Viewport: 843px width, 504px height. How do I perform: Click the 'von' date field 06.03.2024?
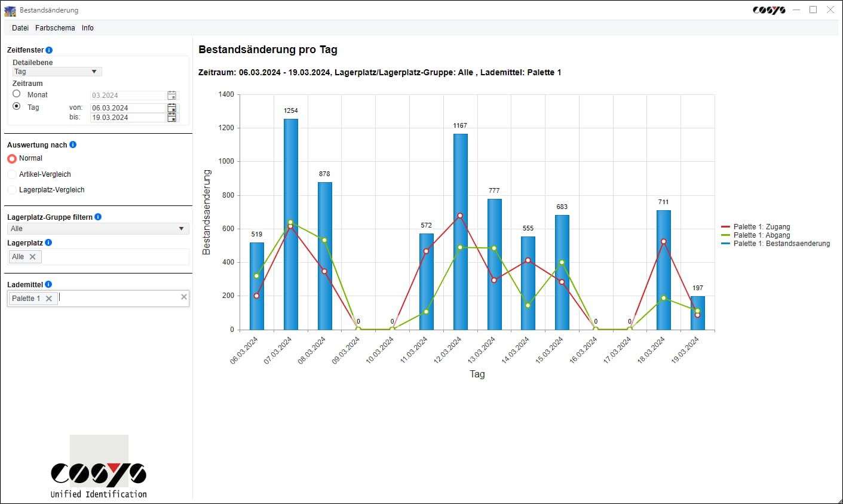tap(127, 108)
